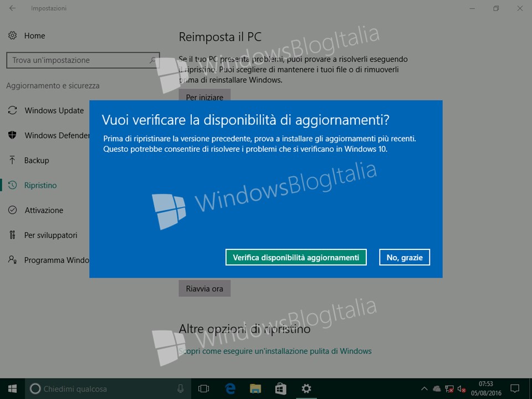Open Windows Store from the taskbar

pyautogui.click(x=280, y=388)
